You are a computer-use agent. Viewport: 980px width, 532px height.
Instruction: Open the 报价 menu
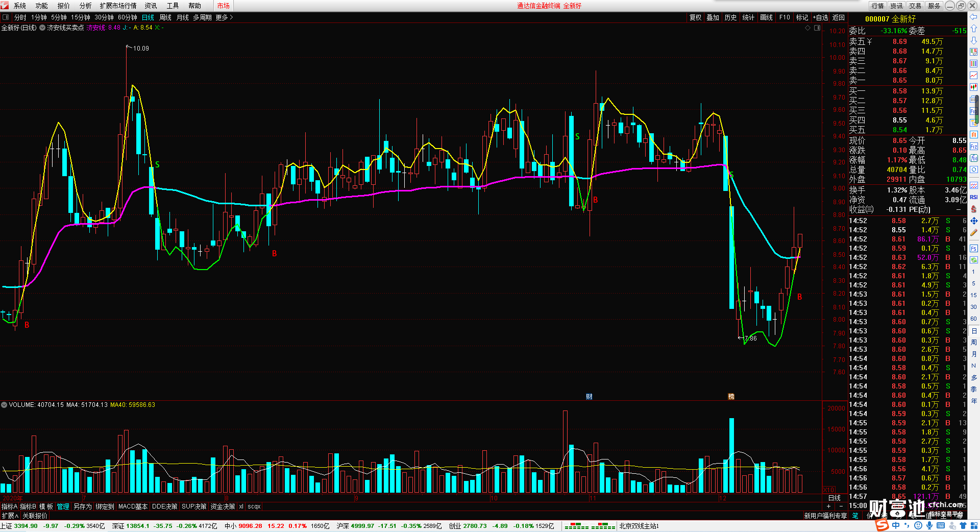[x=64, y=6]
